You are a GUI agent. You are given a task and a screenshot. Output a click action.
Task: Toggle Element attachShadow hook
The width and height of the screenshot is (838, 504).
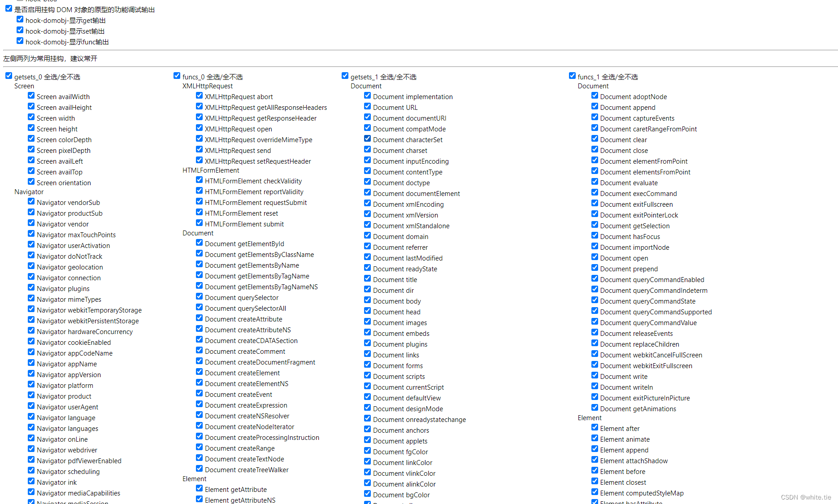[x=595, y=459]
